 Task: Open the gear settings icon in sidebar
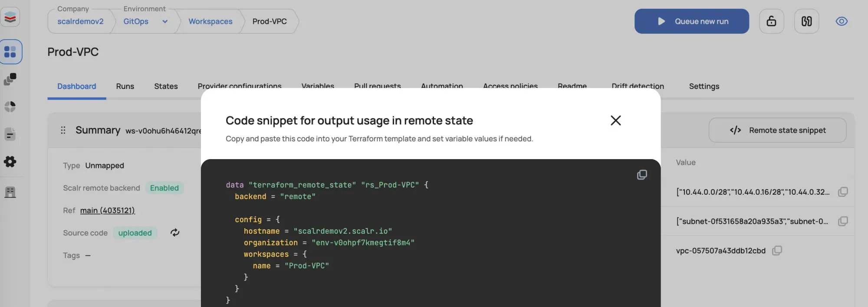pos(10,162)
